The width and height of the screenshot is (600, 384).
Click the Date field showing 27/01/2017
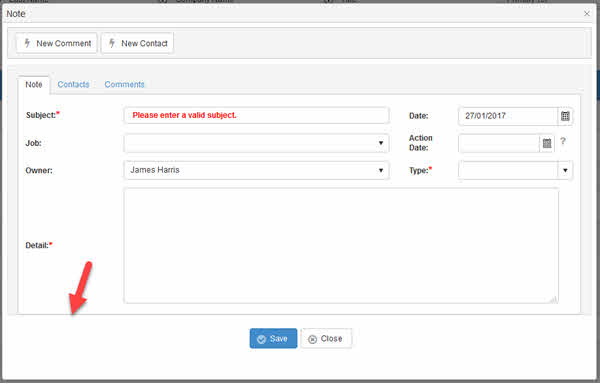[508, 116]
